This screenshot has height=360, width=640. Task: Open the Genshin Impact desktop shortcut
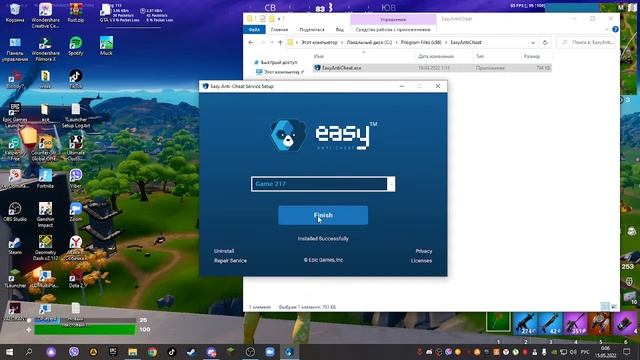[x=45, y=214]
